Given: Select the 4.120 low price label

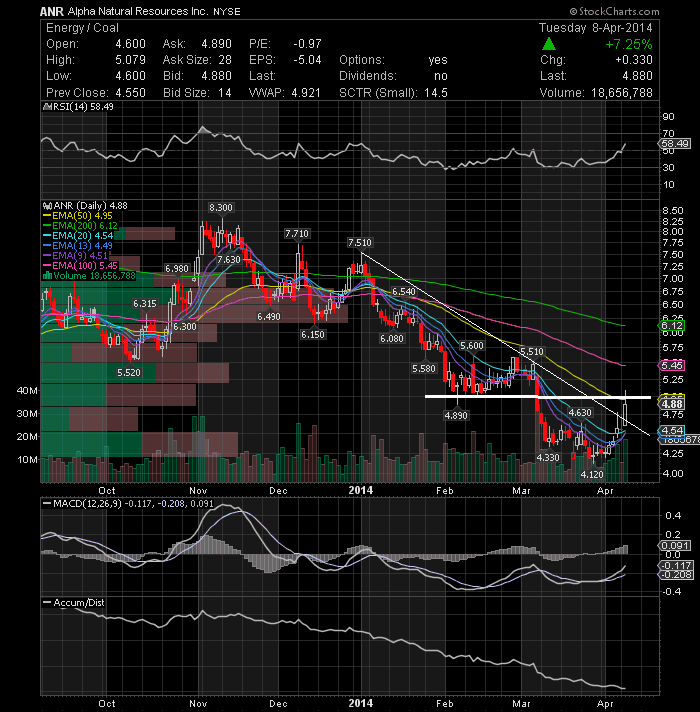Looking at the screenshot, I should coord(592,475).
